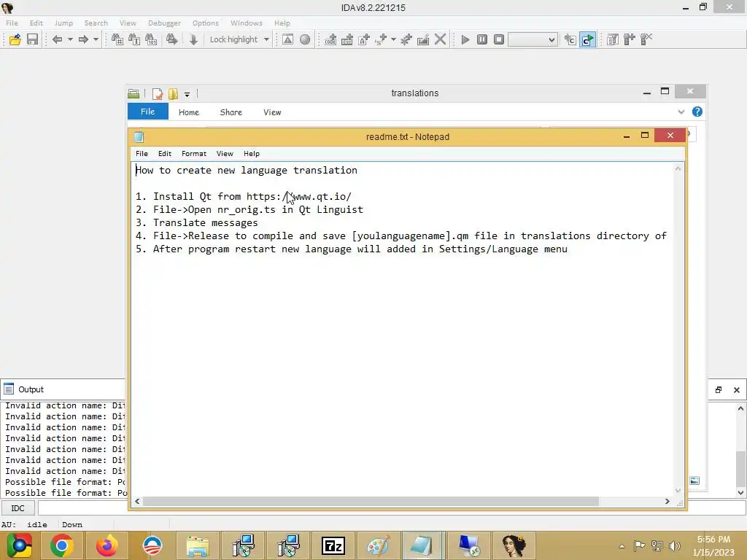Click the list window toolbar icon
The height and width of the screenshot is (560, 747).
pos(613,39)
